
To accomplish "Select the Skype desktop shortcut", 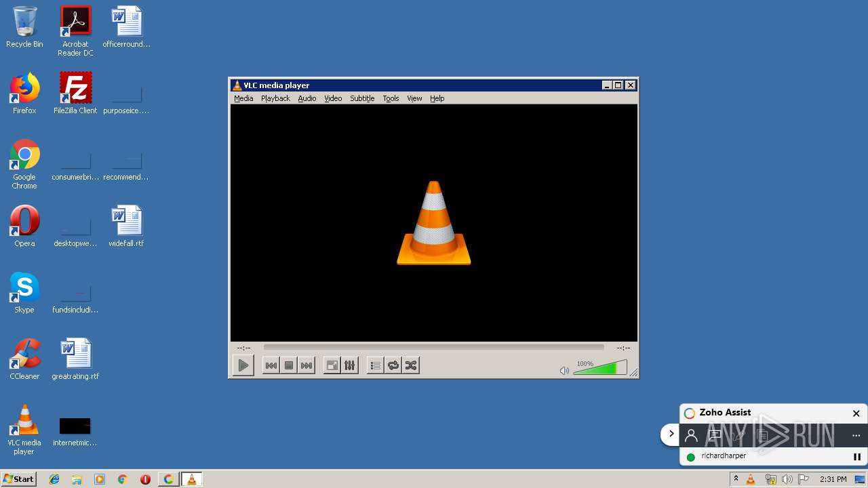I will [24, 293].
